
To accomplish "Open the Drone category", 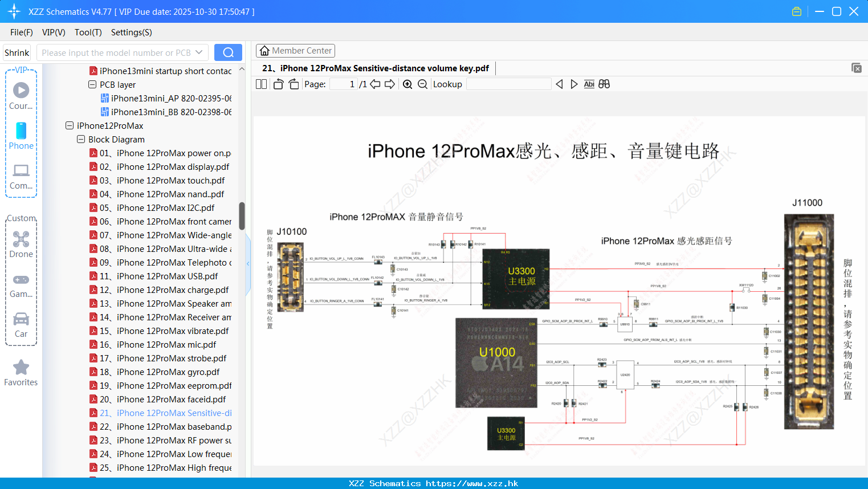I will coord(21,244).
